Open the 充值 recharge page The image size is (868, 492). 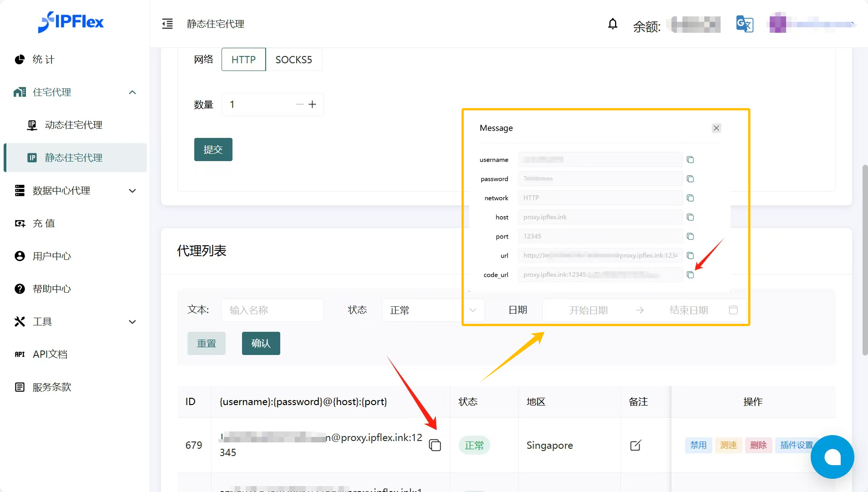click(x=44, y=223)
